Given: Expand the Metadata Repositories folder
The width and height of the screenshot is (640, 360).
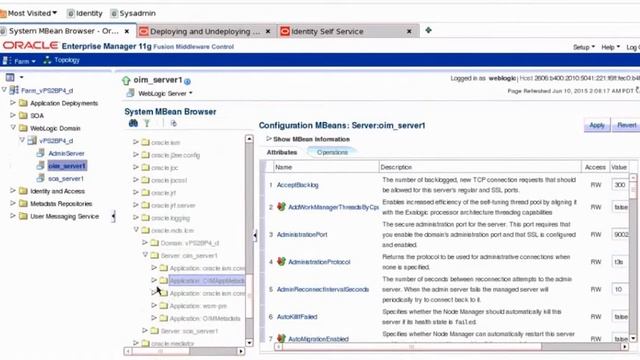Looking at the screenshot, I should [x=13, y=203].
